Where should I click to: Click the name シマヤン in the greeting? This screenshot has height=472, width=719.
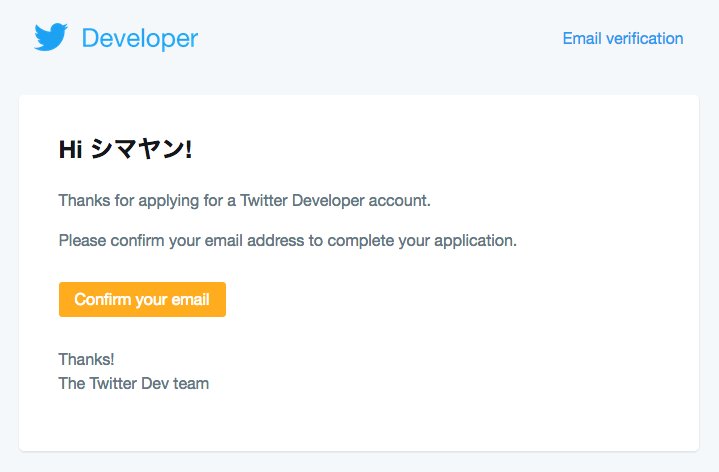137,150
